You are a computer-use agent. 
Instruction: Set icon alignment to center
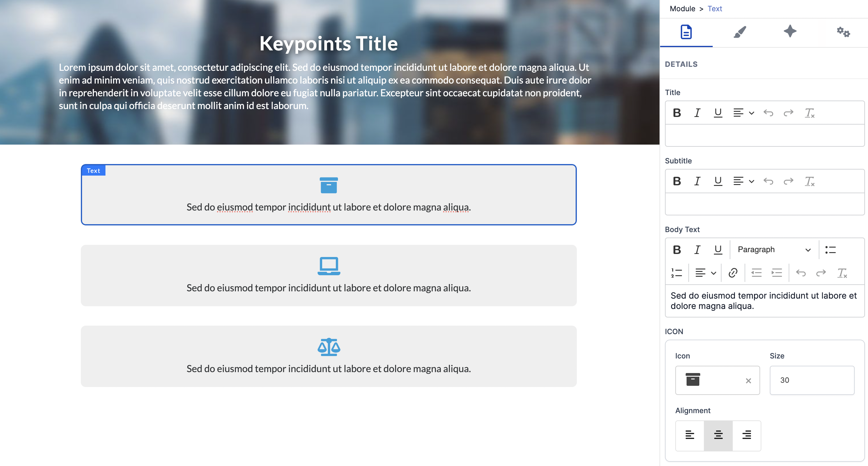[718, 435]
